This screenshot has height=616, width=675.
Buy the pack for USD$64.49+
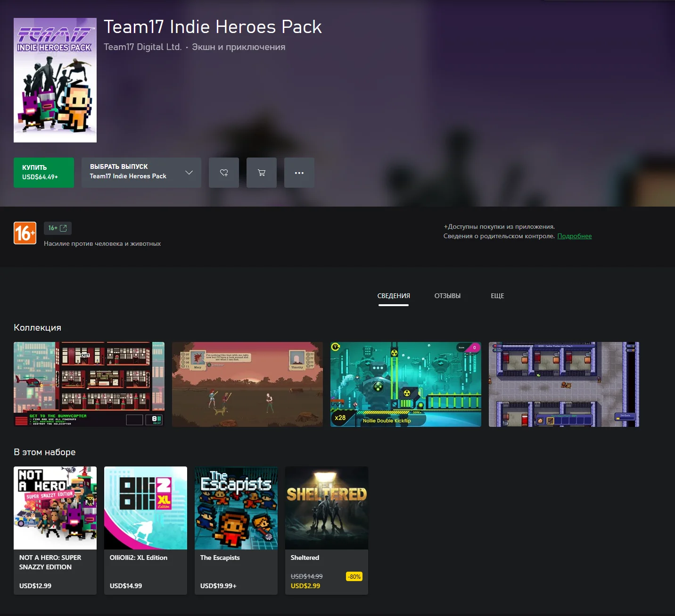point(44,173)
